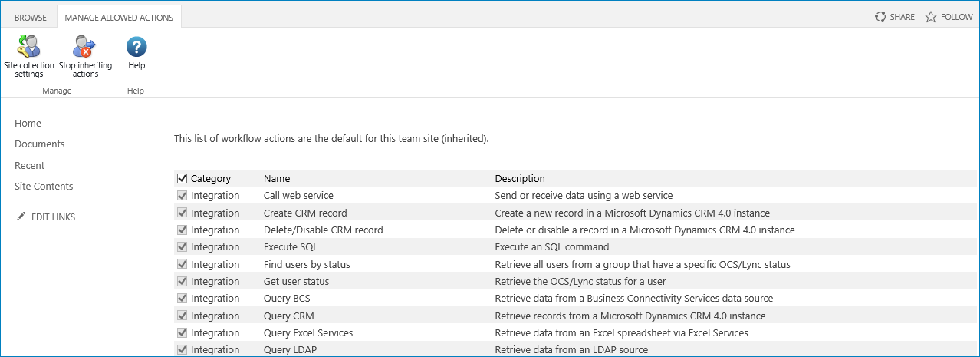This screenshot has height=357, width=980.
Task: Click the Follow star icon
Action: [x=931, y=17]
